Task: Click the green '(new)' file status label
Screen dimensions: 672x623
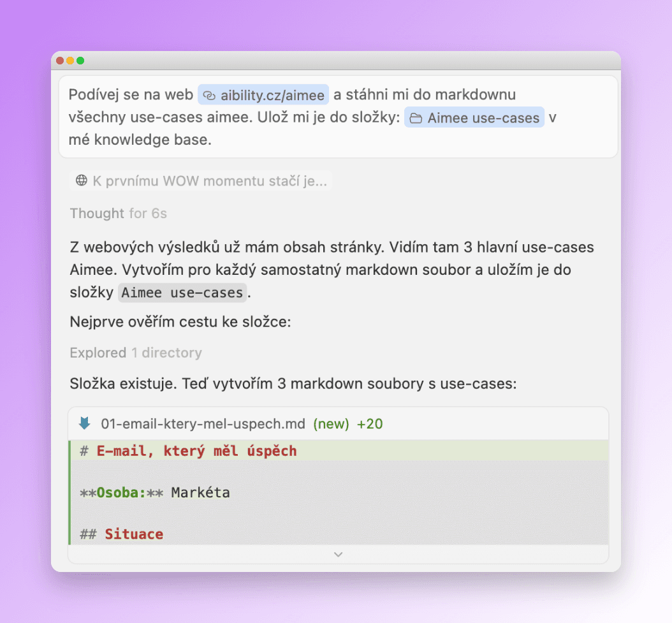Action: 332,423
